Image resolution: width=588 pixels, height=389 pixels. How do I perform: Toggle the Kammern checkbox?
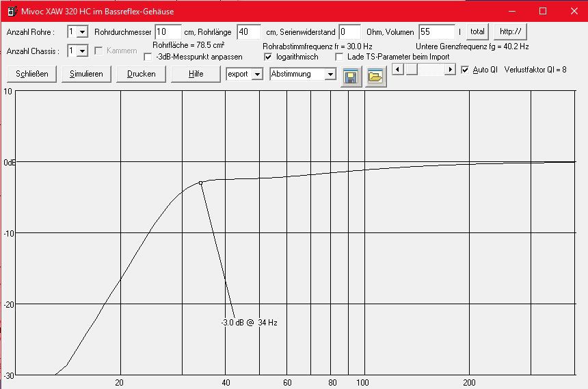[x=98, y=51]
